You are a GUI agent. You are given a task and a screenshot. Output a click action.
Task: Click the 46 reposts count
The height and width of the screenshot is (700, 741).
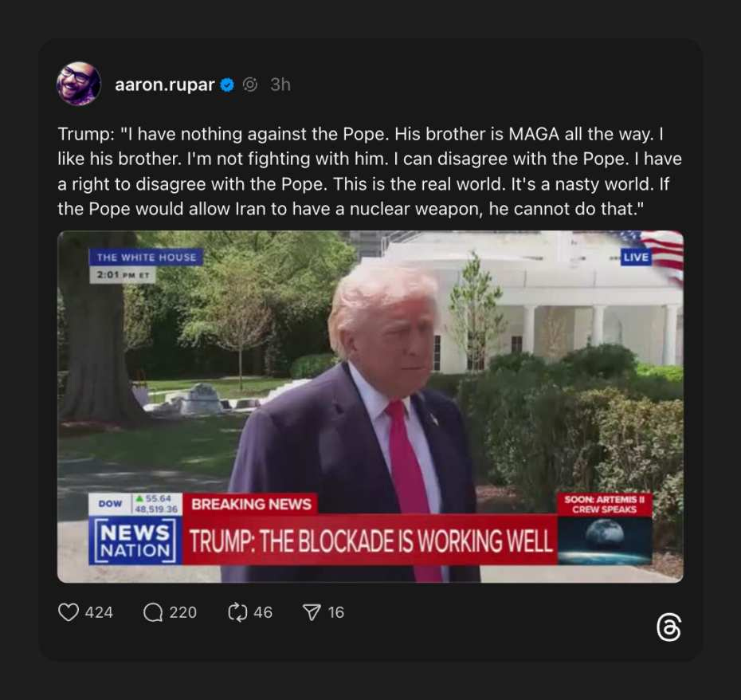[x=263, y=612]
